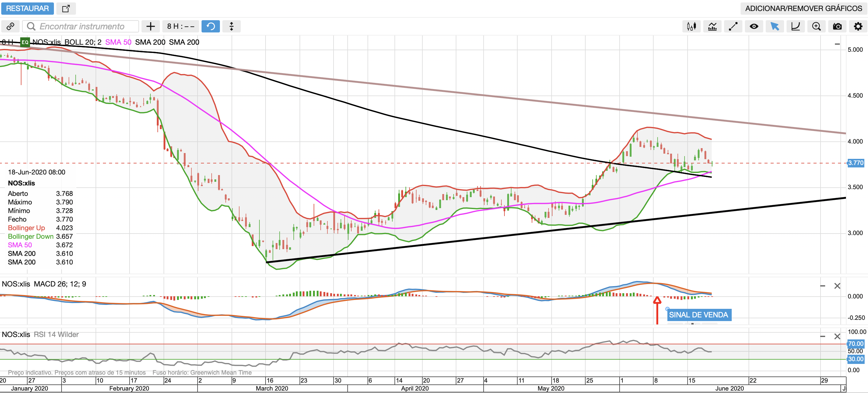Click the SMA 50 legend label
The image size is (868, 393).
coord(118,42)
